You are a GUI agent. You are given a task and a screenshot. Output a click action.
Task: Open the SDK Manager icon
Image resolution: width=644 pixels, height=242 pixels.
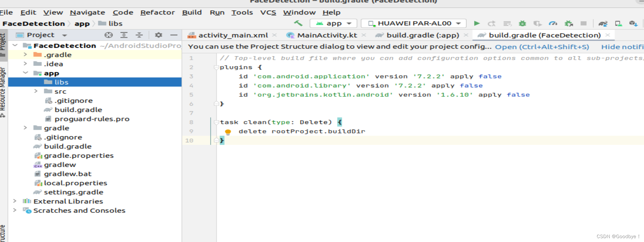(633, 23)
